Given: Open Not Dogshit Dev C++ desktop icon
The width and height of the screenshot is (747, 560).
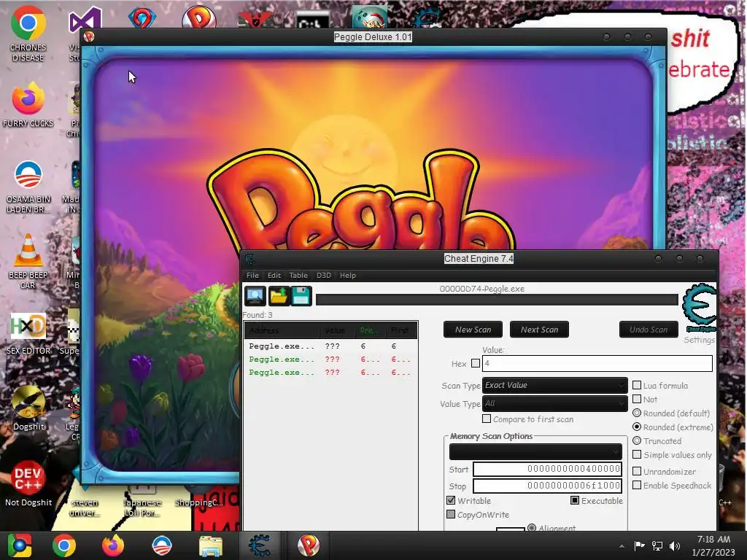Looking at the screenshot, I should 28,483.
